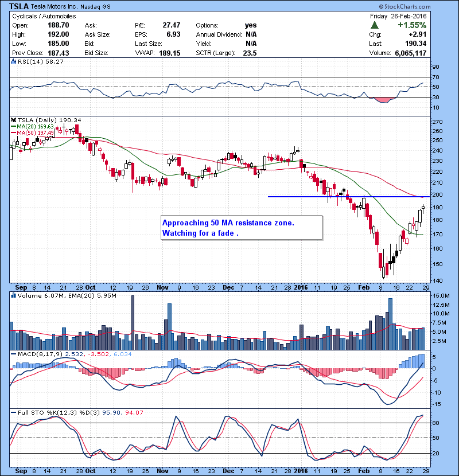
Task: Click the 2016 label on the price chart's date axis
Action: point(301,287)
